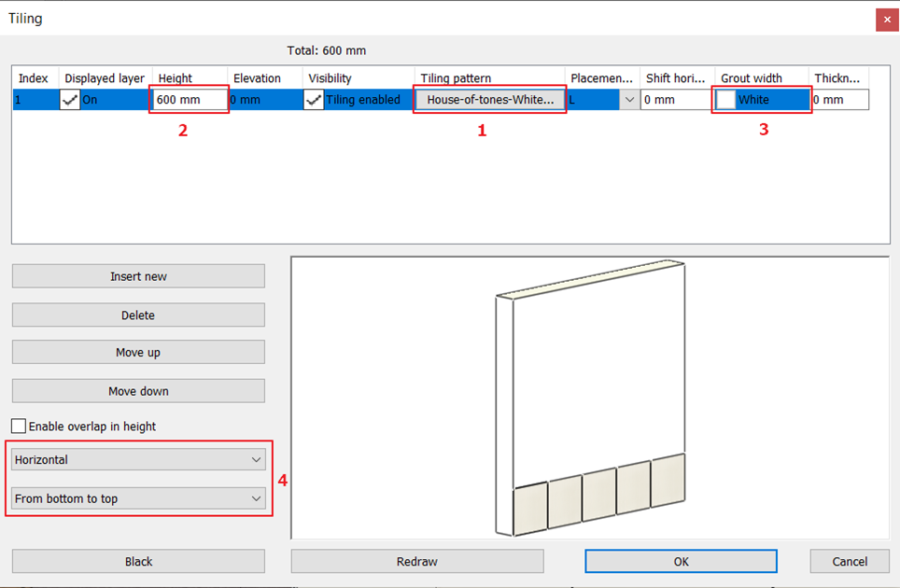The image size is (900, 588).
Task: Click the Cancel button
Action: point(850,561)
